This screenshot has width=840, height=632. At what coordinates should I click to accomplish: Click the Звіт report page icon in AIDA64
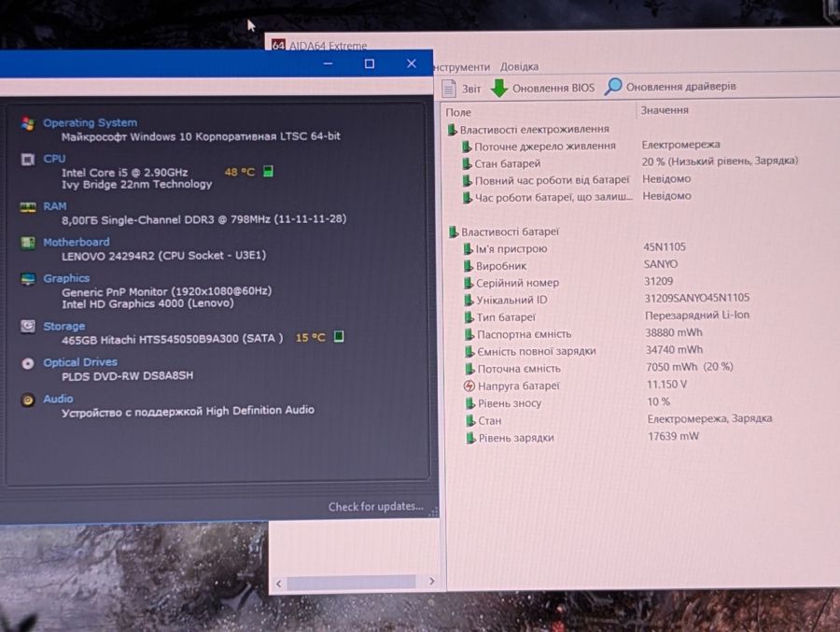[449, 88]
